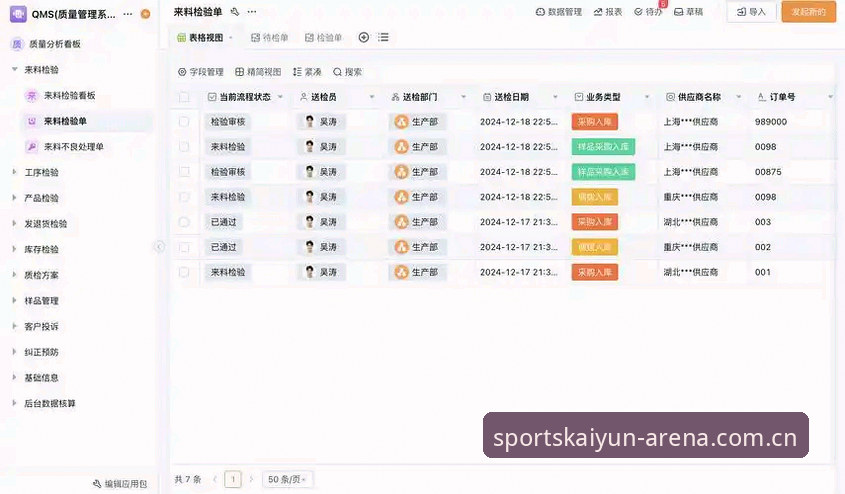Go to the previous page arrow
Viewport: 845px width, 494px height.
point(214,479)
